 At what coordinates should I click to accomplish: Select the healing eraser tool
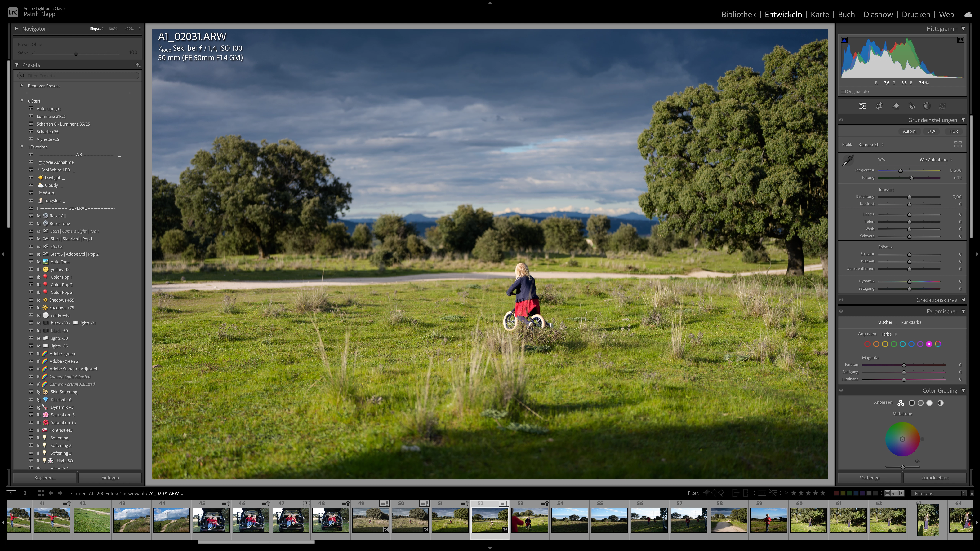(896, 107)
